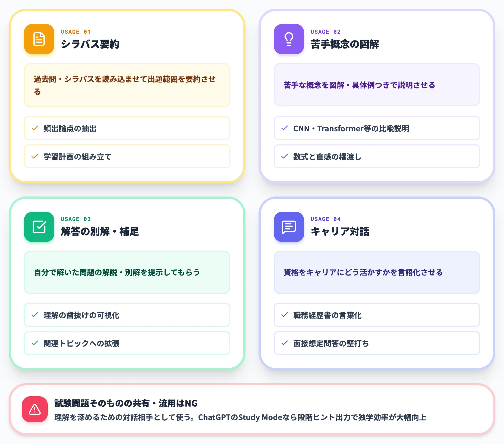Select the USAGE 03 label
This screenshot has height=444, width=504.
[x=75, y=219]
